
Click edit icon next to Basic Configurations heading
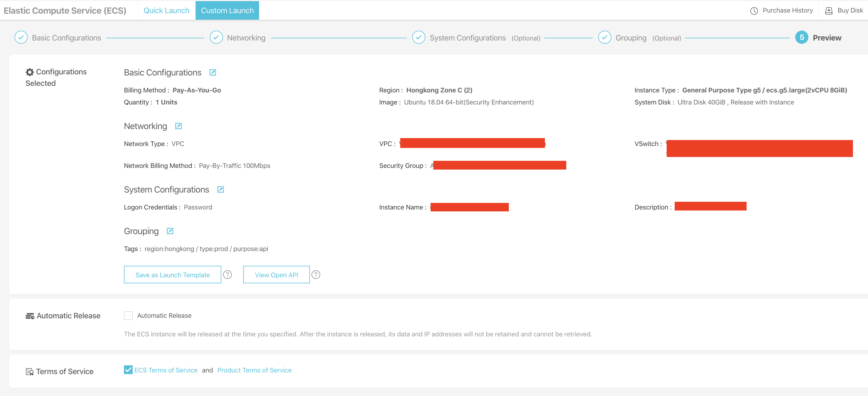click(213, 72)
